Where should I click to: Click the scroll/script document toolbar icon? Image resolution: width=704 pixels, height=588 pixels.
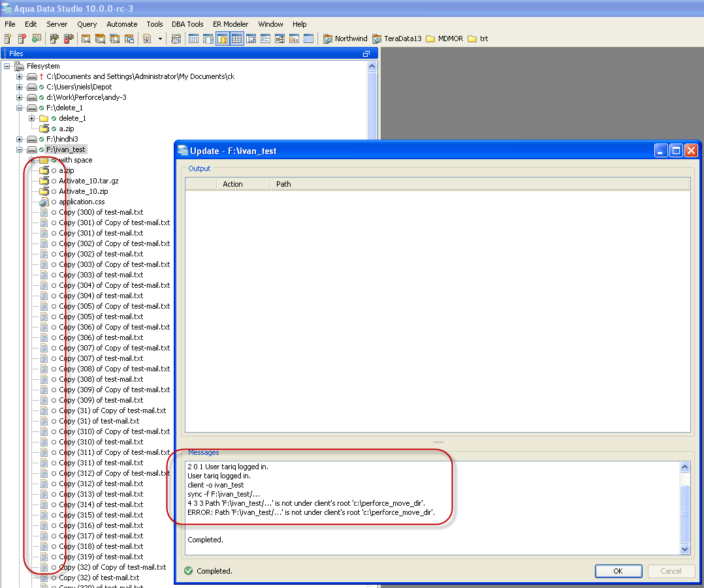(176, 39)
